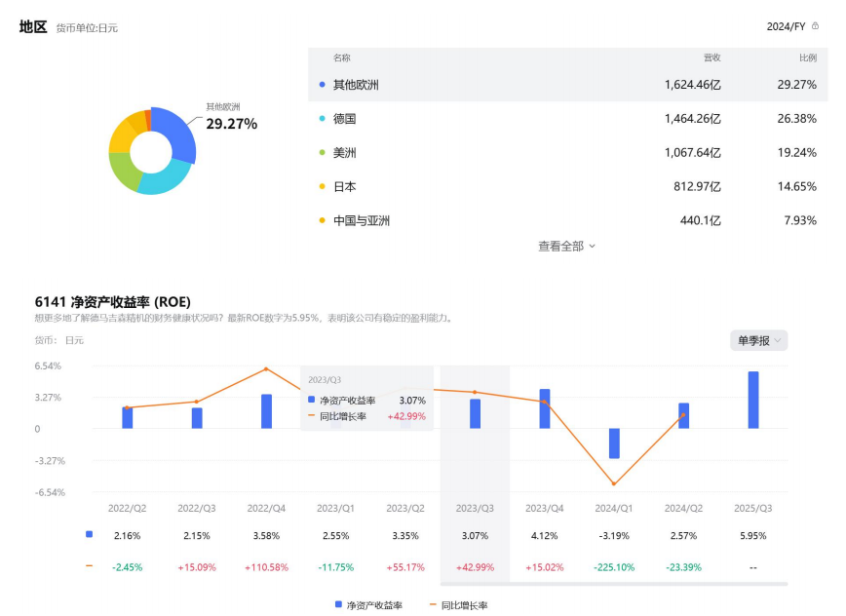Image resolution: width=846 pixels, height=616 pixels.
Task: Click the 2024/Q1 growth line low point
Action: [614, 483]
